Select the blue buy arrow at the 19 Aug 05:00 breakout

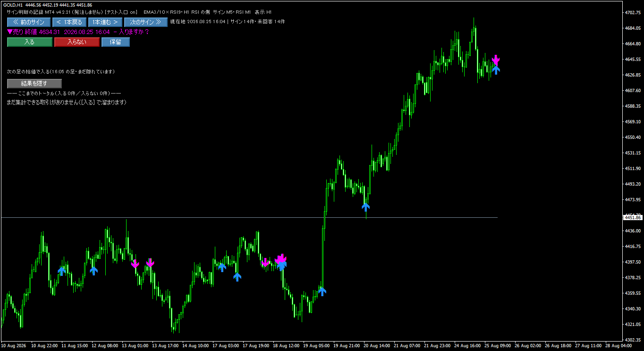(322, 291)
